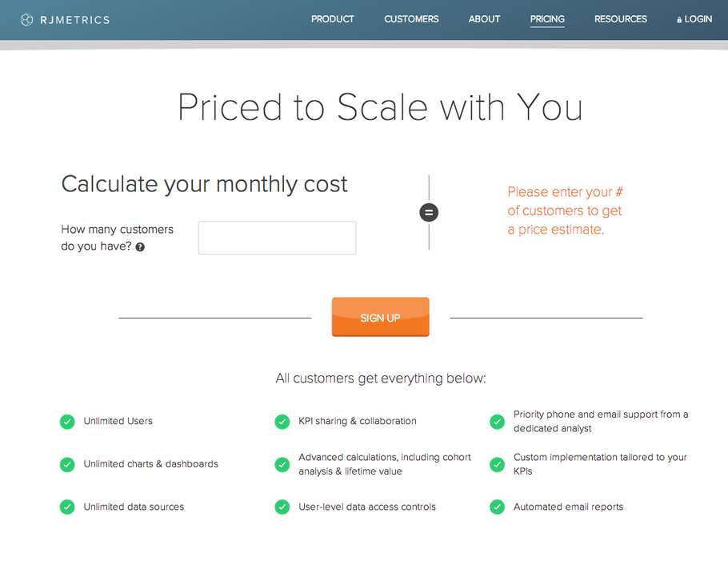Viewport: 728px width, 565px height.
Task: Click the checkmark beside Priority phone support
Action: coord(497,421)
